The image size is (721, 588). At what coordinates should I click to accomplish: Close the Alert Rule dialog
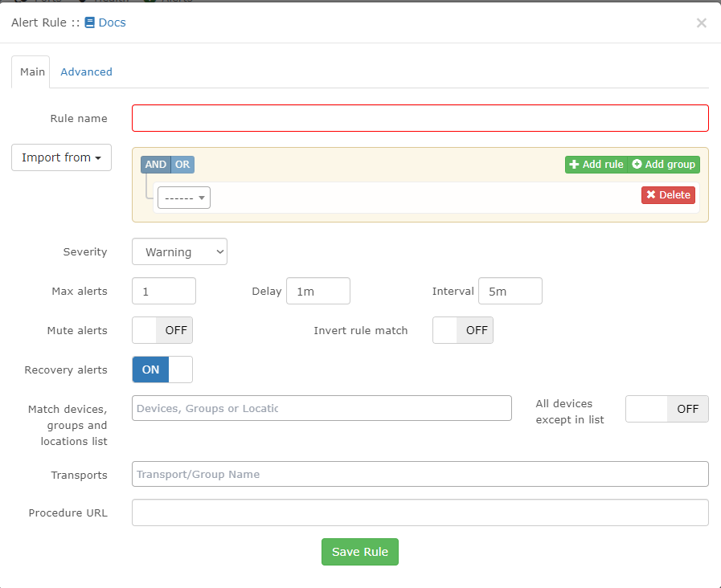pyautogui.click(x=701, y=23)
